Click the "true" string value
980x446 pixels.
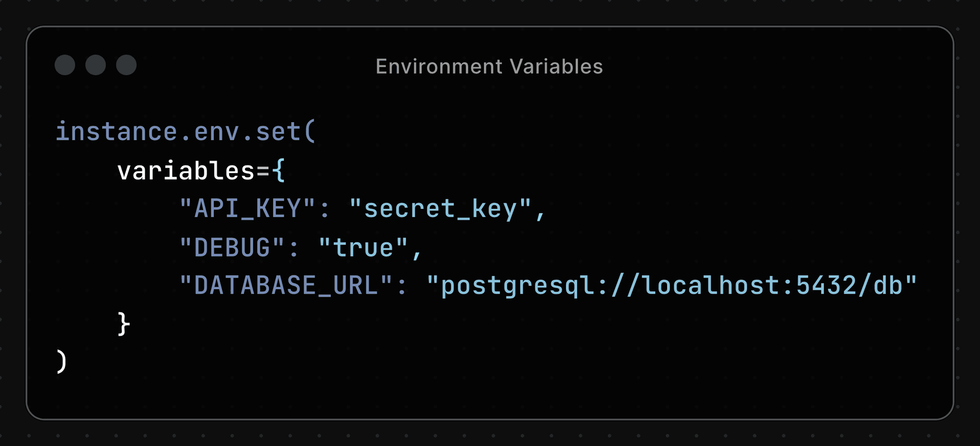(363, 248)
